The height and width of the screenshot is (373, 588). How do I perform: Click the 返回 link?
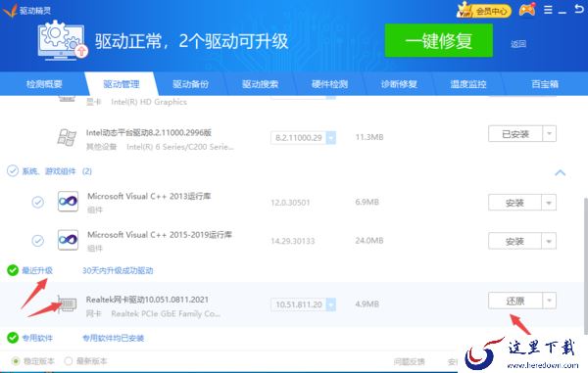[x=518, y=44]
